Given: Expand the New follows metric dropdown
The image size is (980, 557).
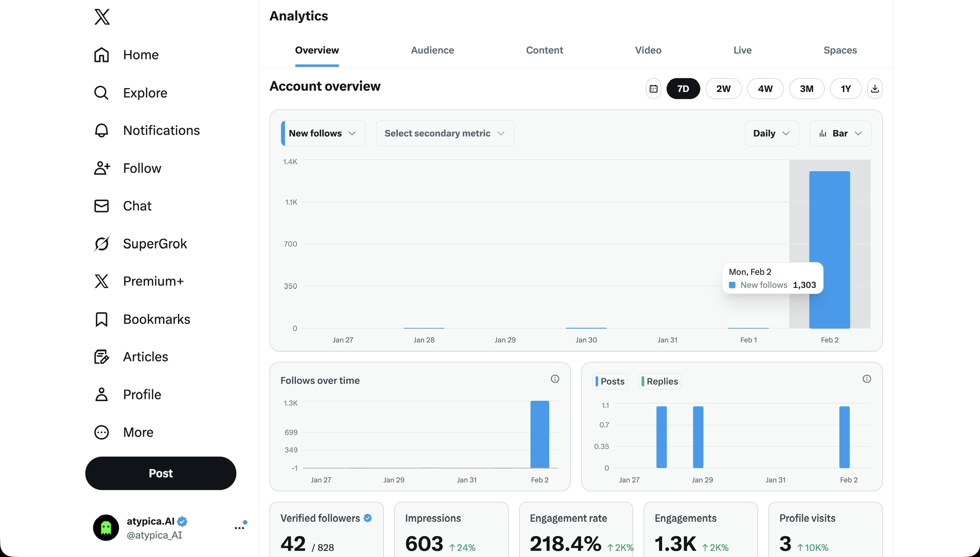Looking at the screenshot, I should point(323,133).
